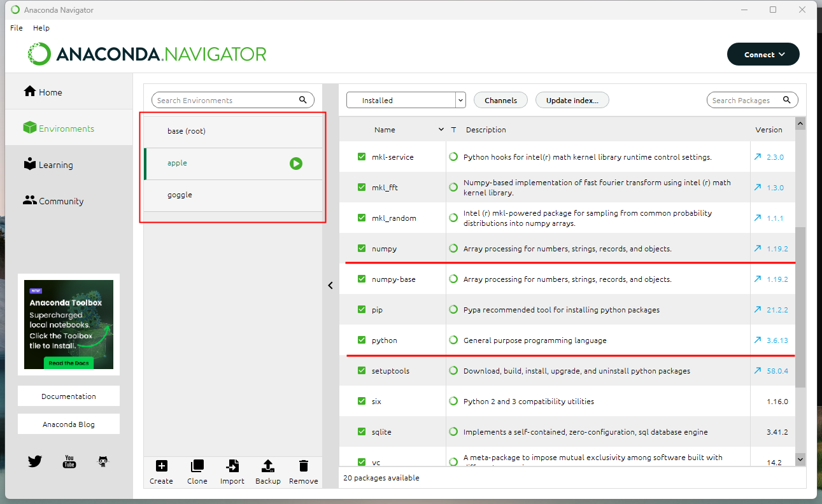The image size is (822, 504).
Task: Click upgrade arrow for python version
Action: pos(757,340)
